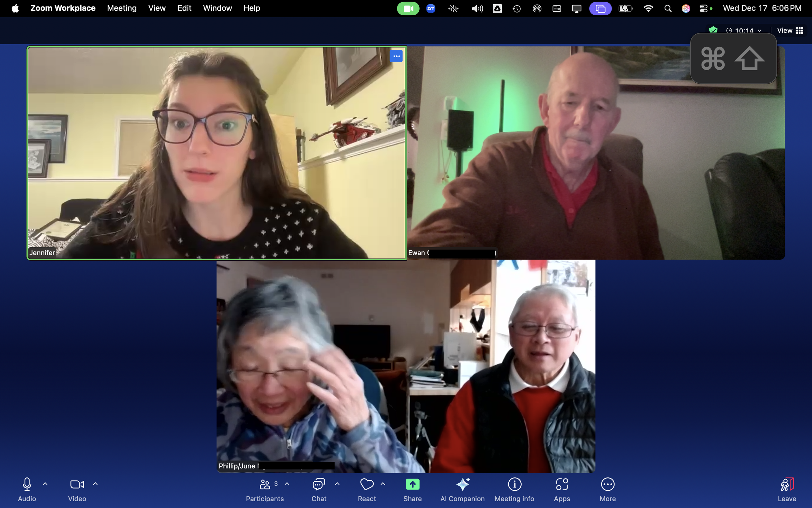The width and height of the screenshot is (812, 508).
Task: Change layout with the View button
Action: click(790, 30)
